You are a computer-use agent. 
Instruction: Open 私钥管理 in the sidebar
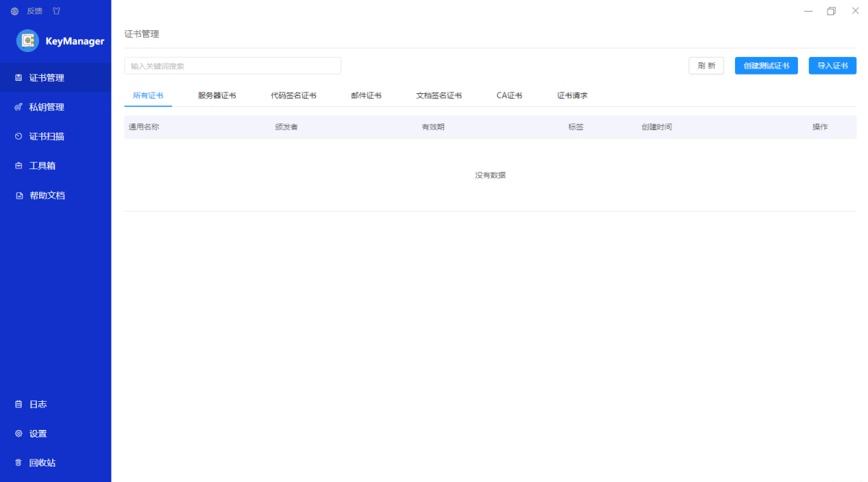point(46,107)
